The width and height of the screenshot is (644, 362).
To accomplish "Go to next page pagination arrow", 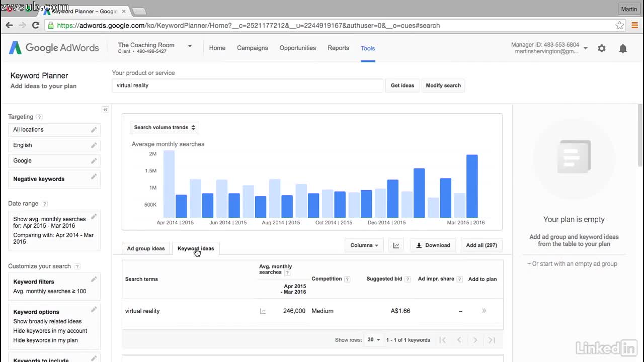I will tap(475, 340).
